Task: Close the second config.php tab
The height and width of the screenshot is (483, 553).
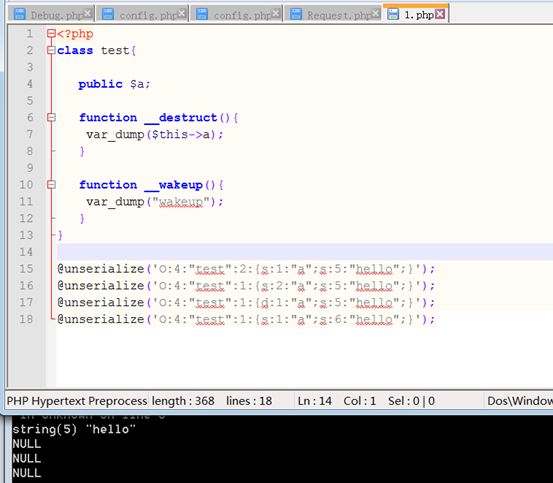Action: click(276, 13)
